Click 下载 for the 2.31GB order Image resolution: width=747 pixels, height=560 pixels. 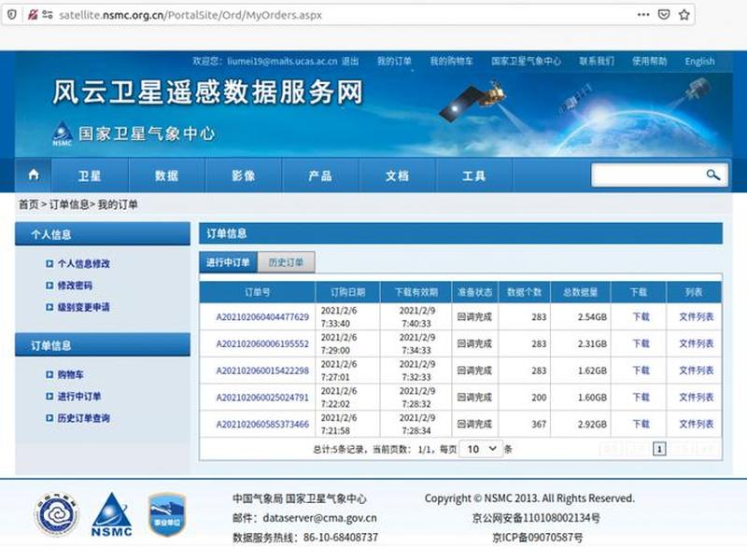point(641,343)
